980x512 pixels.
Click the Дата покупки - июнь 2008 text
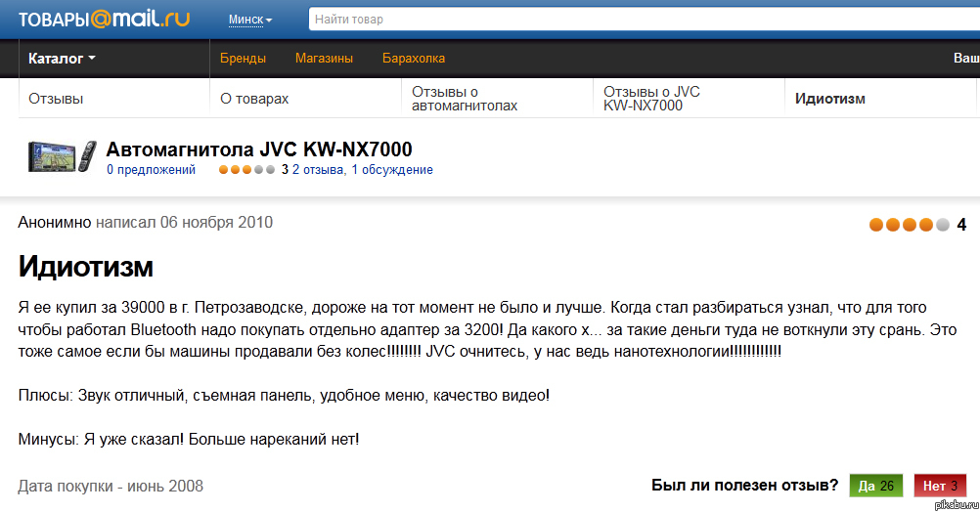pyautogui.click(x=111, y=486)
